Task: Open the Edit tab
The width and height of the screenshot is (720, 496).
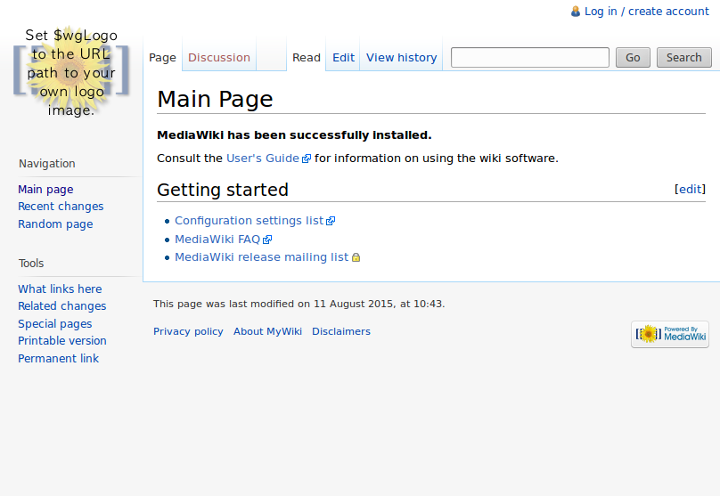Action: click(x=343, y=57)
